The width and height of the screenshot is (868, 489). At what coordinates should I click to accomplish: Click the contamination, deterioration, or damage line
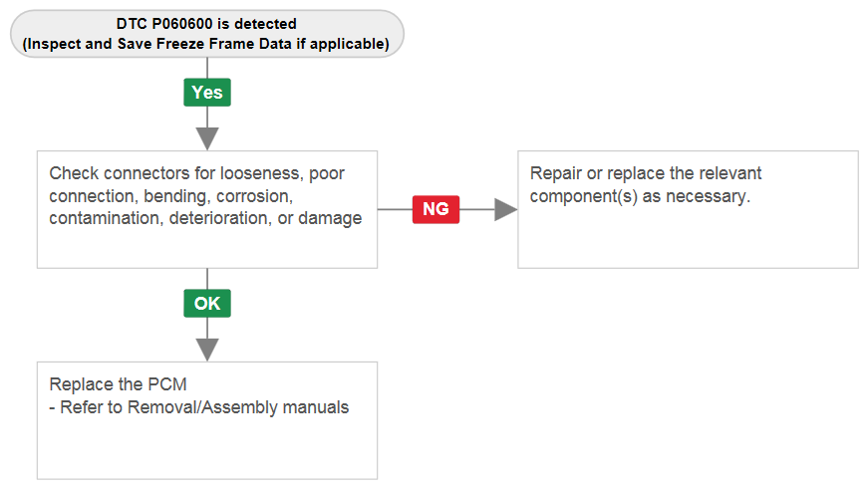pyautogui.click(x=205, y=218)
